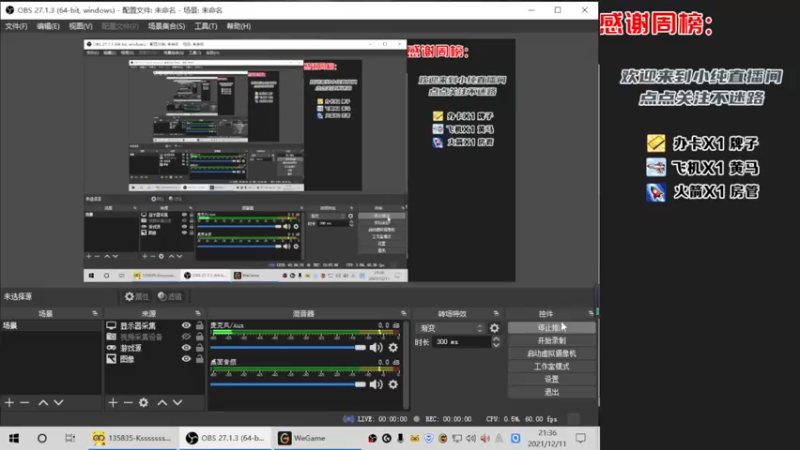Select 场景 item in scenes list
800x450 pixels.
pos(51,326)
